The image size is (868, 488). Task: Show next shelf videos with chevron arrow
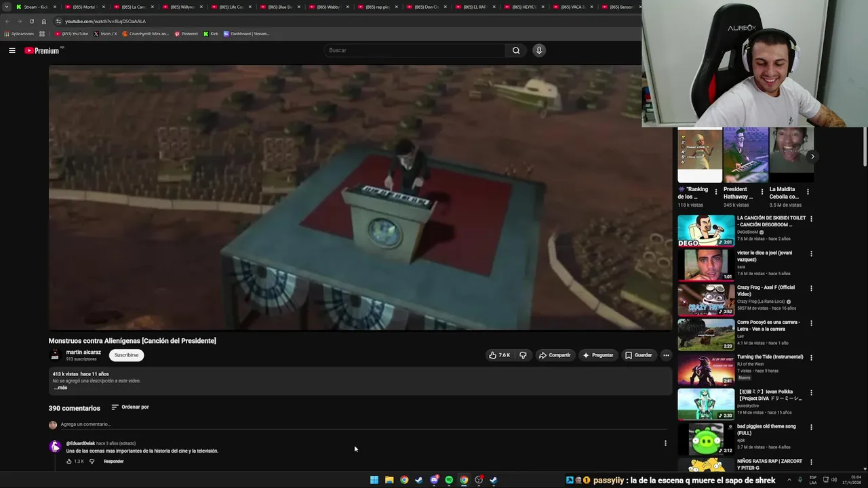pyautogui.click(x=812, y=157)
